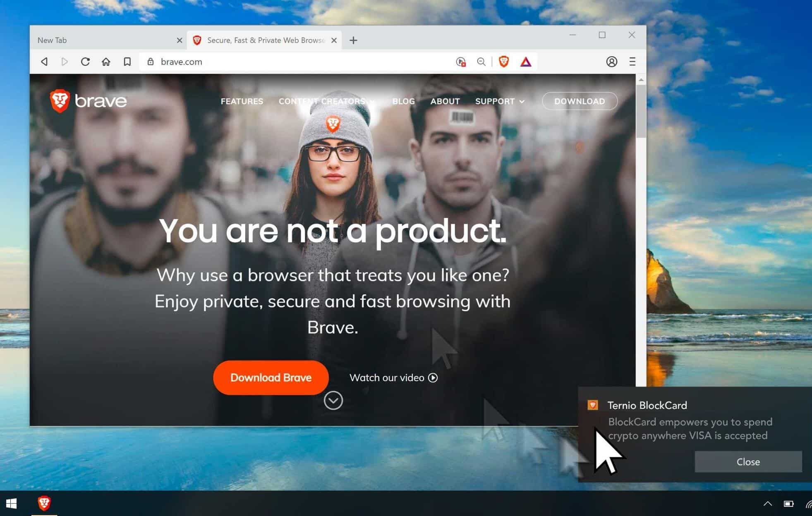Open the Windows Start menu
The image size is (812, 516).
pyautogui.click(x=12, y=503)
